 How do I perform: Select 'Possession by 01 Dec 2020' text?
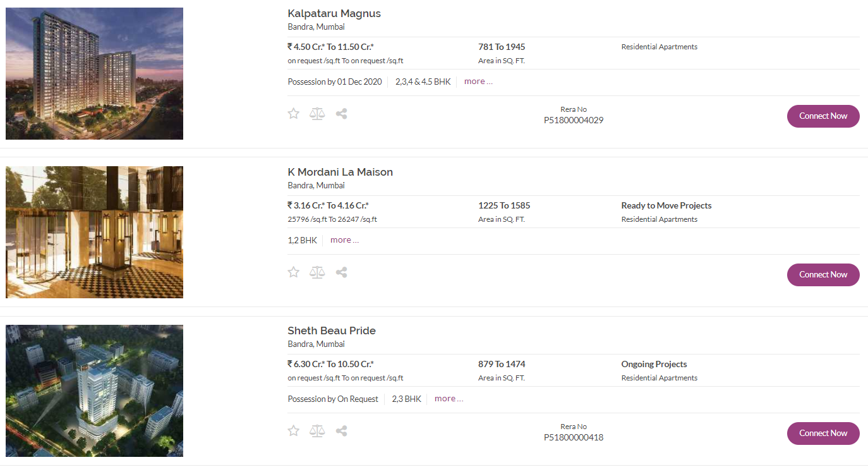click(335, 82)
